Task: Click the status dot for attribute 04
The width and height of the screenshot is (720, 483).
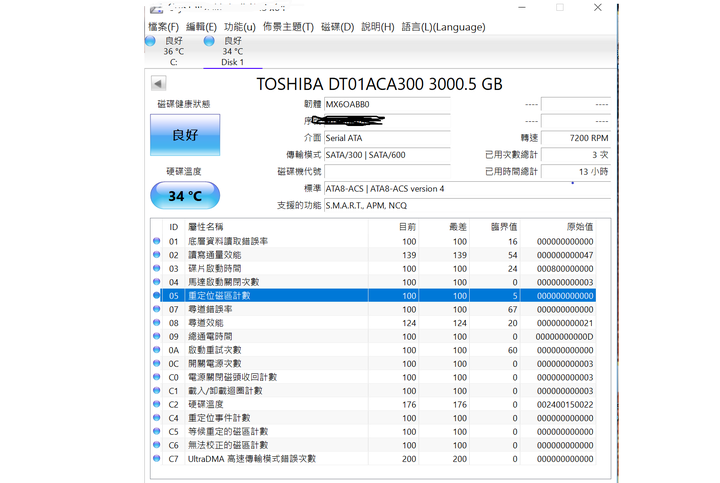Action: 157,281
